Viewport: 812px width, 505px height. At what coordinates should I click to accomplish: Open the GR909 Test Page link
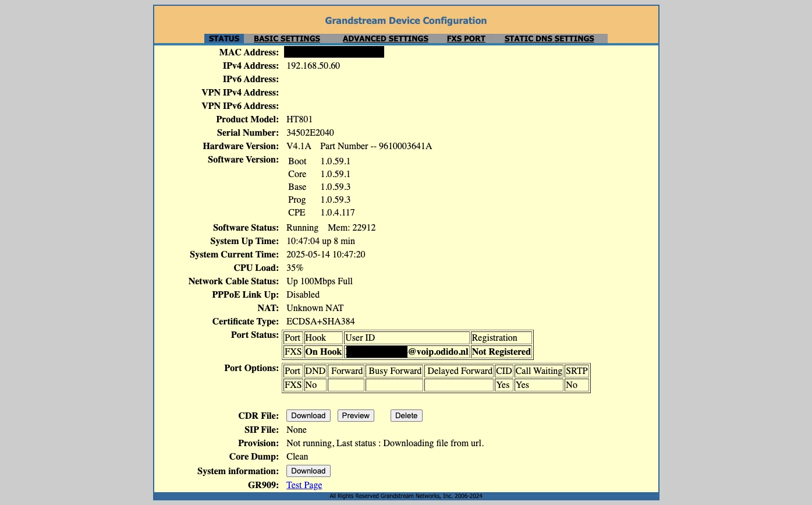[x=304, y=485]
